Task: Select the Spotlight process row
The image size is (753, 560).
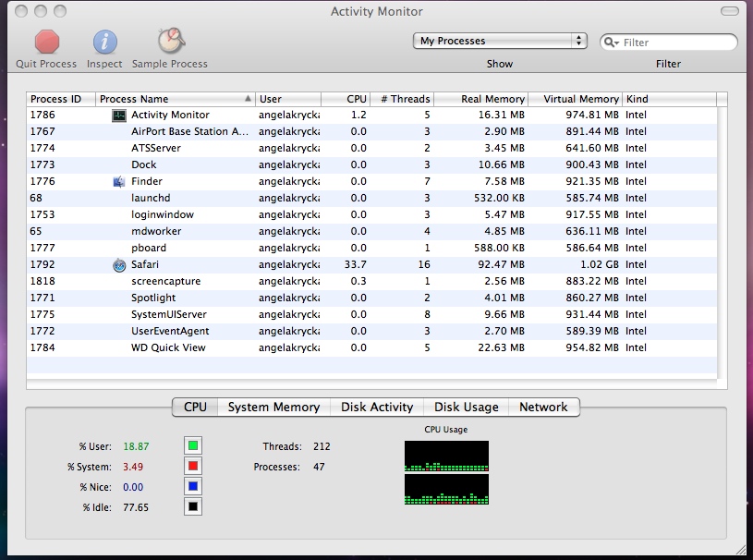Action: click(371, 298)
